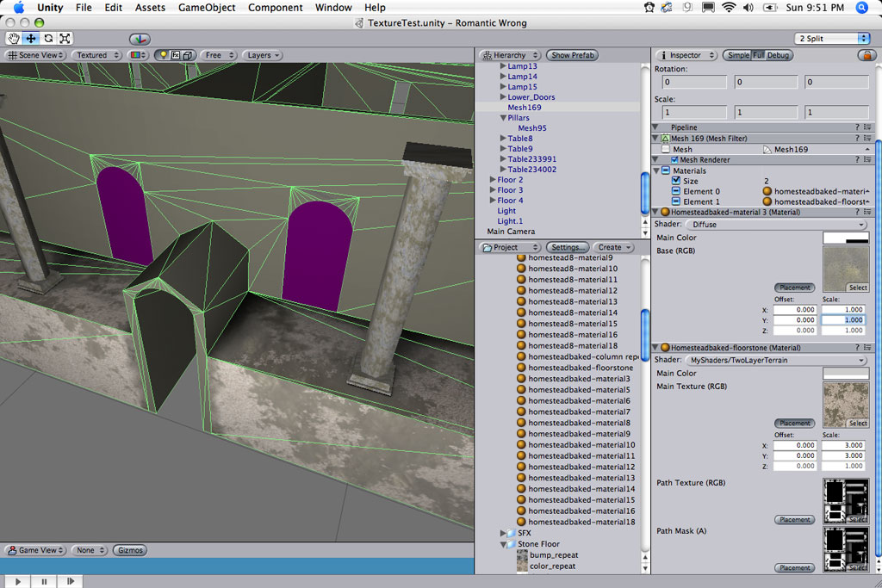
Task: Select the Hand pan tool
Action: [13, 38]
